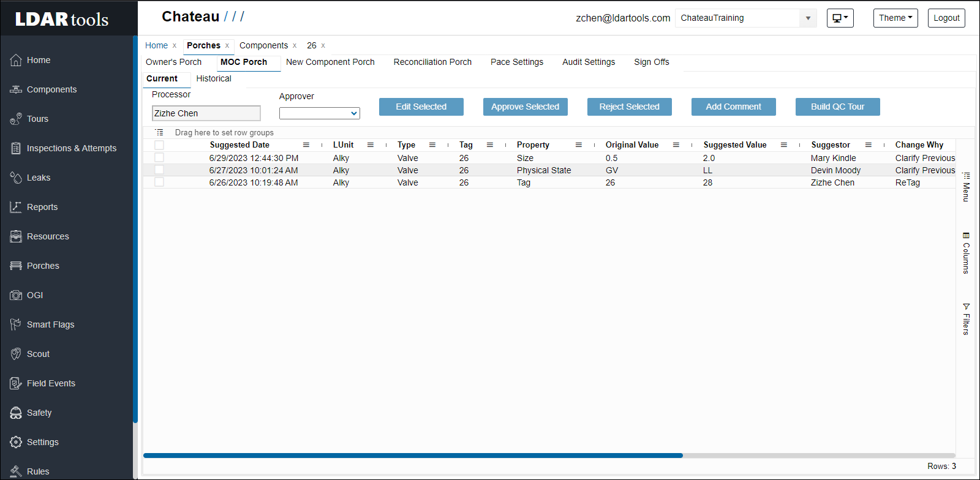Expand the Filters side panel

tap(966, 319)
